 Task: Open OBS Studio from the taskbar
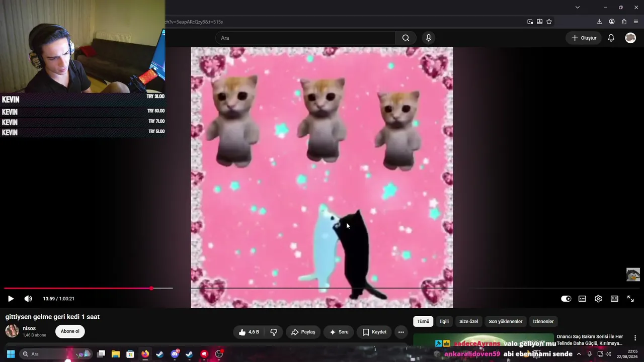point(219,354)
